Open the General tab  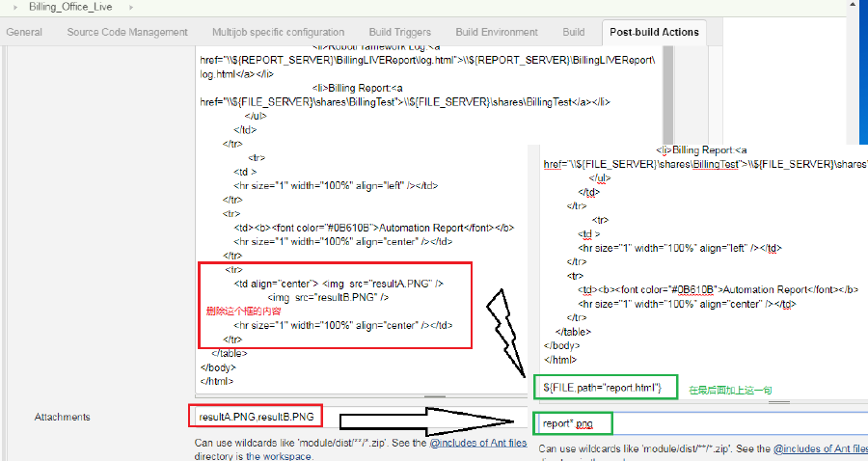[x=24, y=32]
